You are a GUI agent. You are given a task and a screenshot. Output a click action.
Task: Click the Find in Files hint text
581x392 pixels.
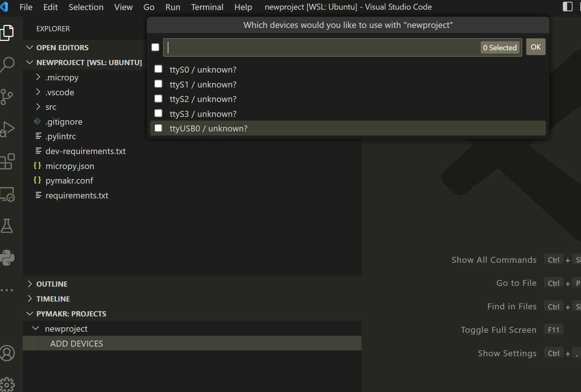[x=512, y=306]
